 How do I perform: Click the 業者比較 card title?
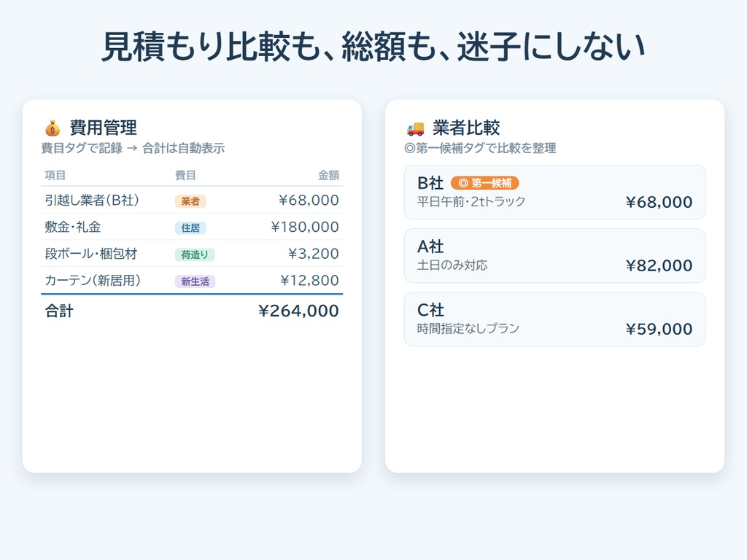[x=466, y=128]
